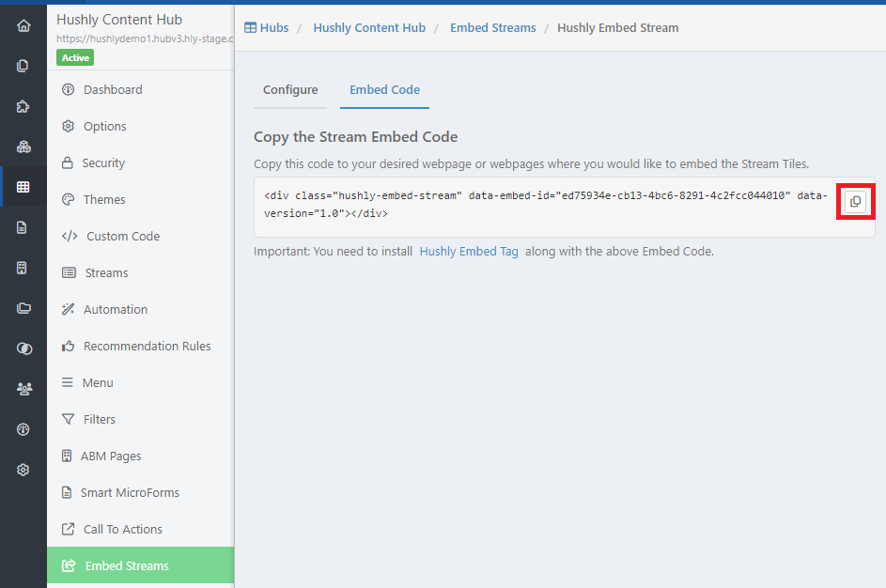Copy the stream embed code to clipboard
The width and height of the screenshot is (886, 588).
pos(855,202)
